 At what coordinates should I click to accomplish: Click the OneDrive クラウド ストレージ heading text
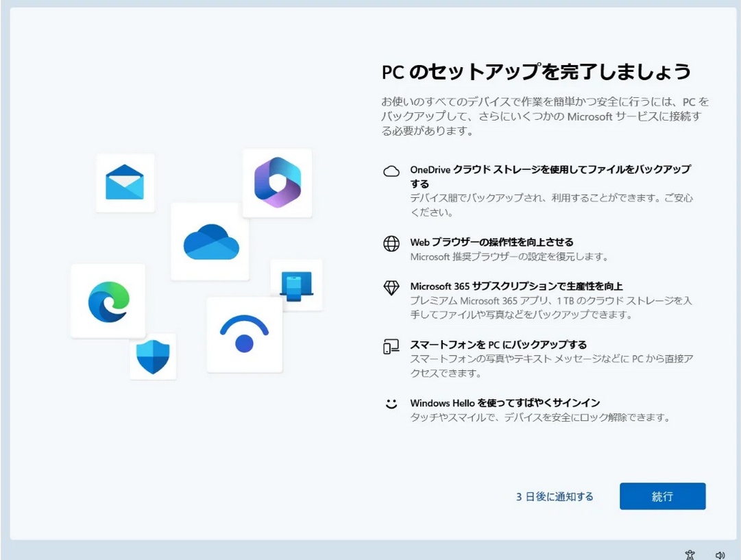[550, 176]
